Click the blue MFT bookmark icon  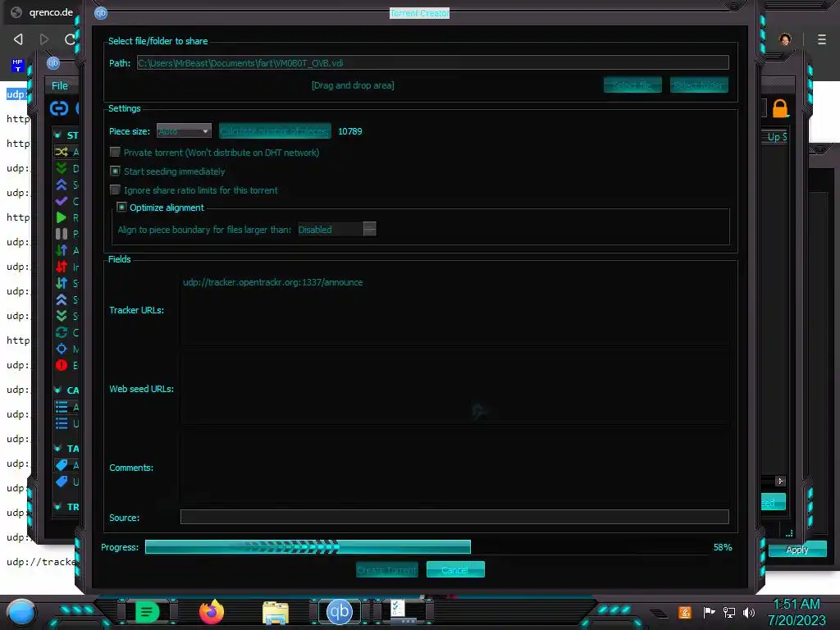pos(18,66)
